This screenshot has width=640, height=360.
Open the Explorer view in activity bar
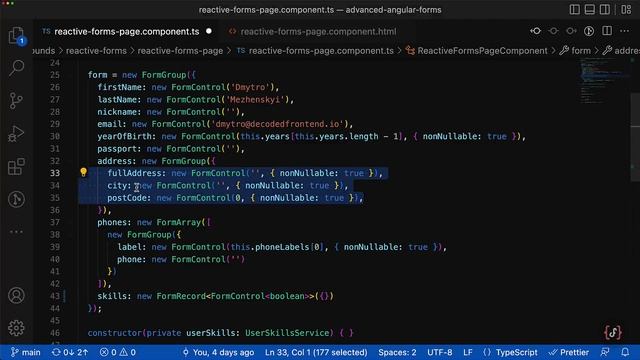pyautogui.click(x=16, y=36)
